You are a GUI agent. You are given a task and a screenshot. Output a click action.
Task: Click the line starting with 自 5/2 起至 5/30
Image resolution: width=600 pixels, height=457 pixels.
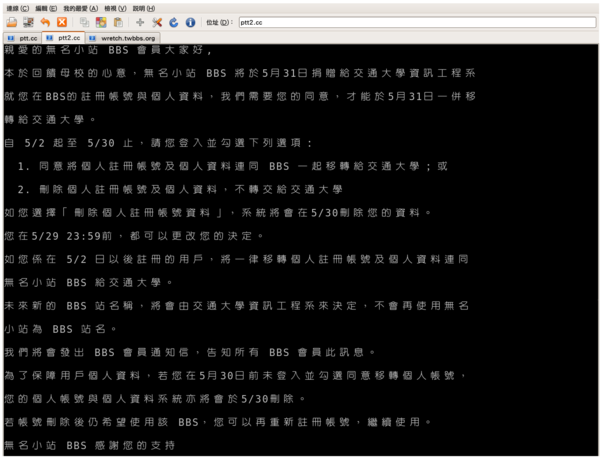159,143
